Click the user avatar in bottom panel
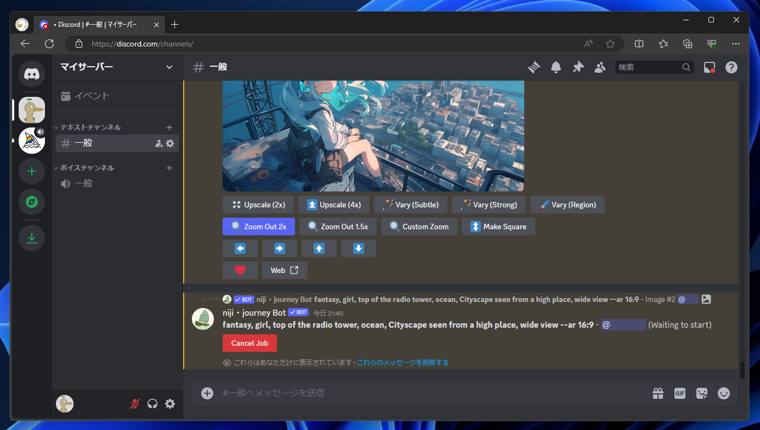760x430 pixels. click(64, 403)
